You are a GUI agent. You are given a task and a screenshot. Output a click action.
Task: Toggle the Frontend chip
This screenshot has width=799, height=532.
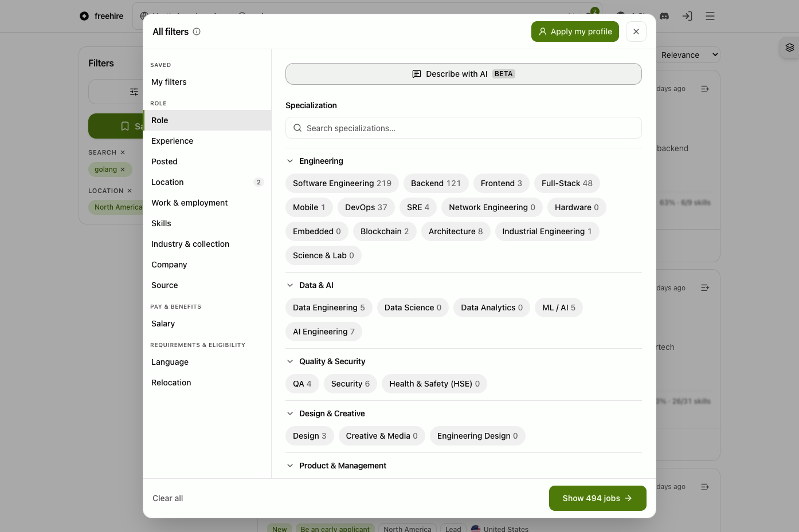502,183
